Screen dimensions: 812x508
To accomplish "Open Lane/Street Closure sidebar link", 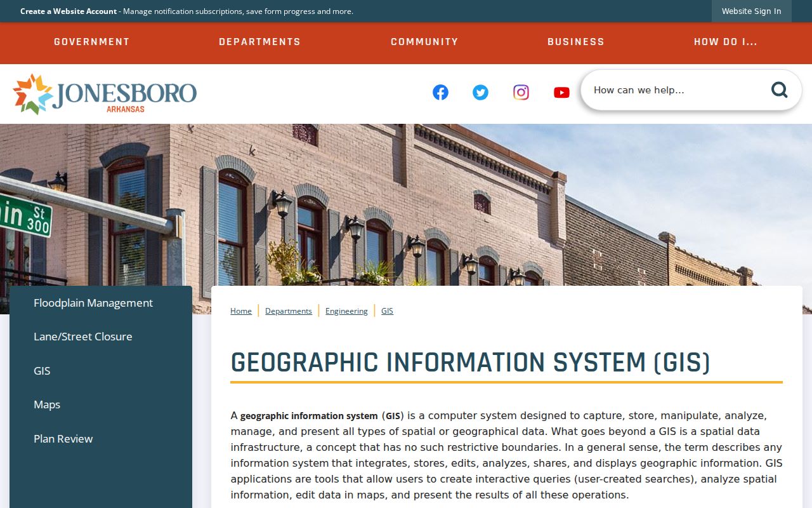I will [x=83, y=337].
